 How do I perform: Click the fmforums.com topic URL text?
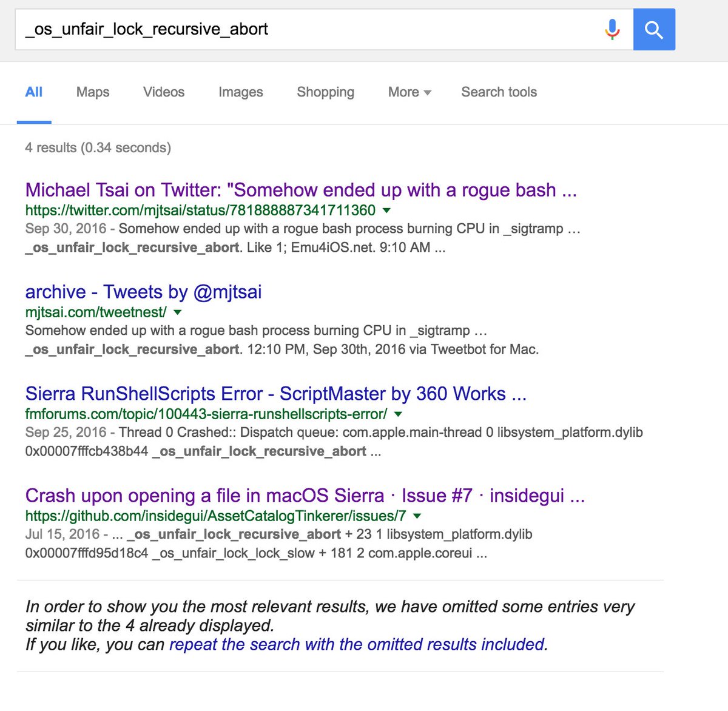206,414
